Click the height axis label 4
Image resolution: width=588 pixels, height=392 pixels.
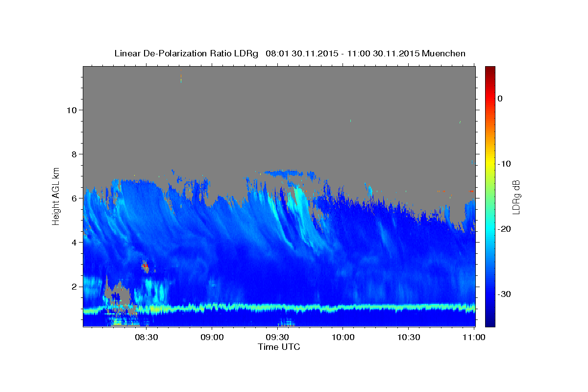[73, 242]
